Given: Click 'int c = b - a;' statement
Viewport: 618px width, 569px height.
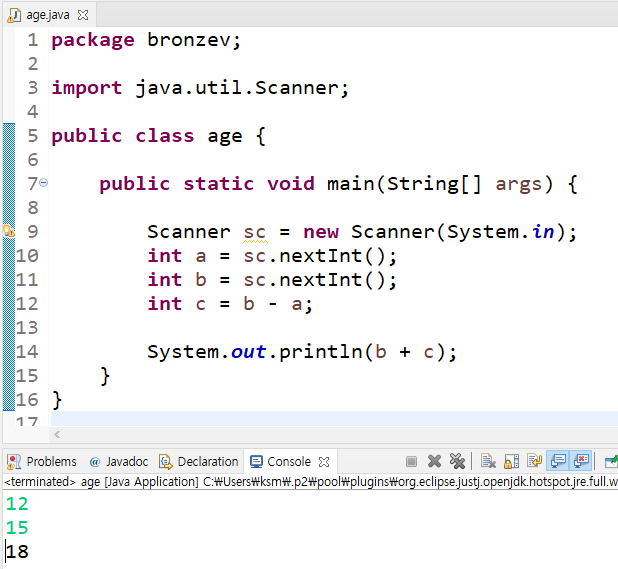Looking at the screenshot, I should pos(230,304).
